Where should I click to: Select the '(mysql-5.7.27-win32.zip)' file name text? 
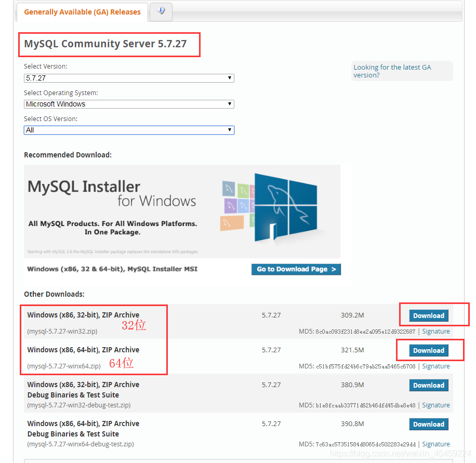(x=62, y=332)
